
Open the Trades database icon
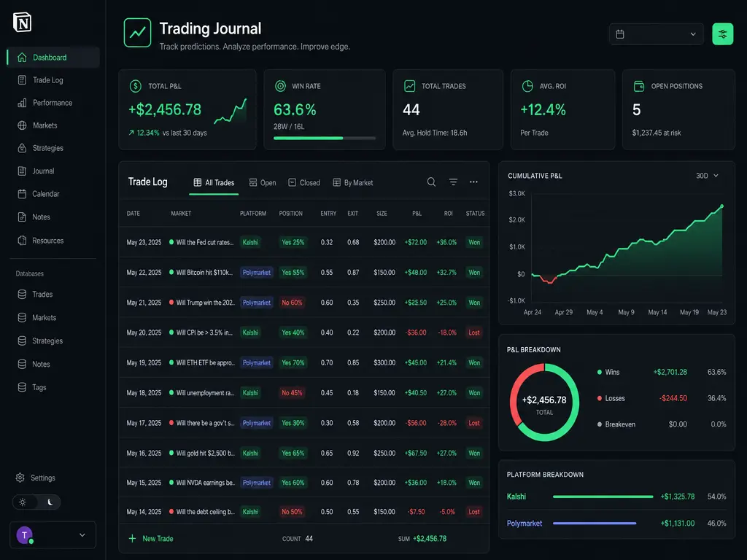(x=22, y=295)
